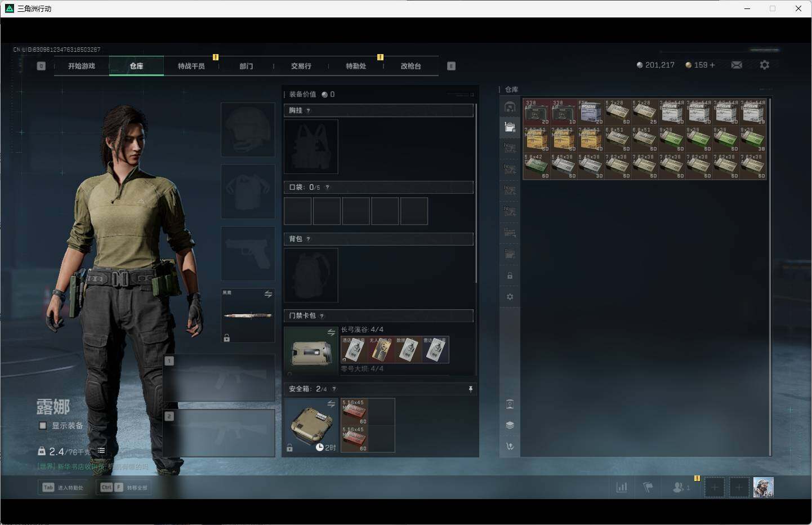Select the 9x39 ammo stack of 38
Viewport: 812px width, 525px height.
click(753, 139)
